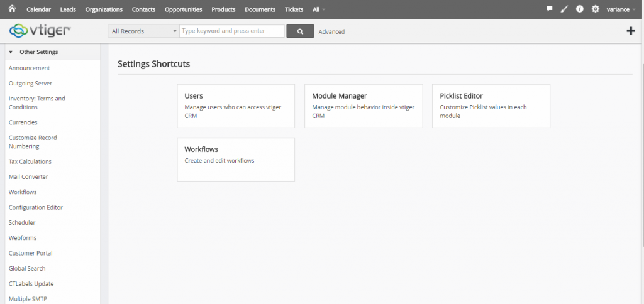Open Workflows in the sidebar
Screen dimensions: 644x304
click(23, 192)
